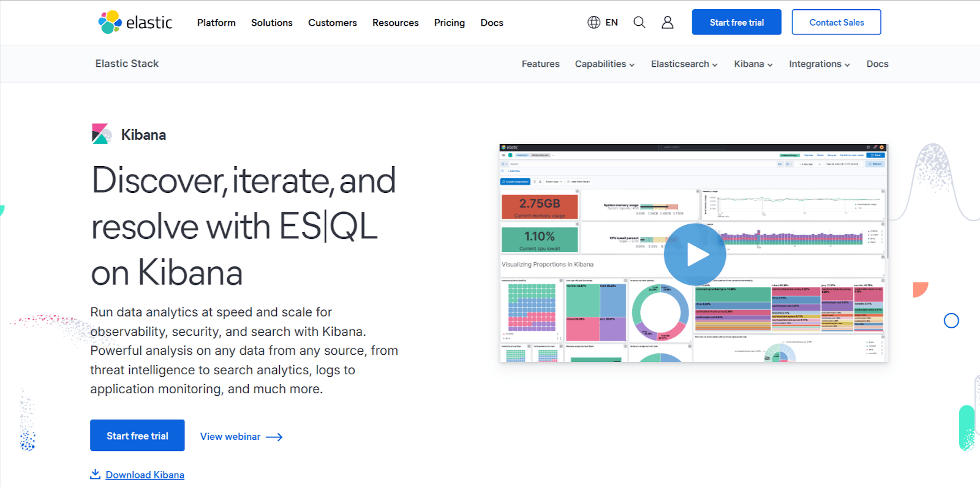Open Docs in the top navigation

coord(492,23)
